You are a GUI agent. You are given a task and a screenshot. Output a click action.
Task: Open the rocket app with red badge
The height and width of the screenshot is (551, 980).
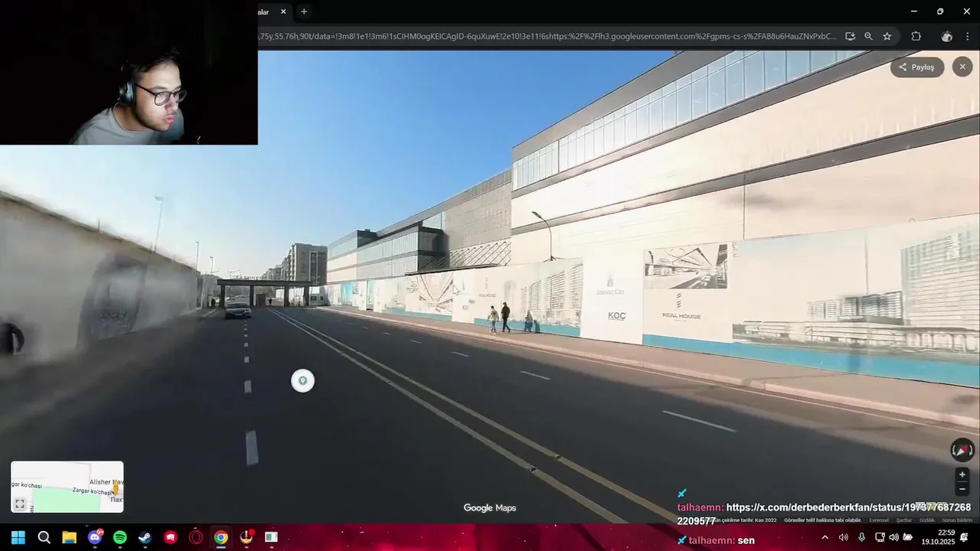pyautogui.click(x=247, y=537)
